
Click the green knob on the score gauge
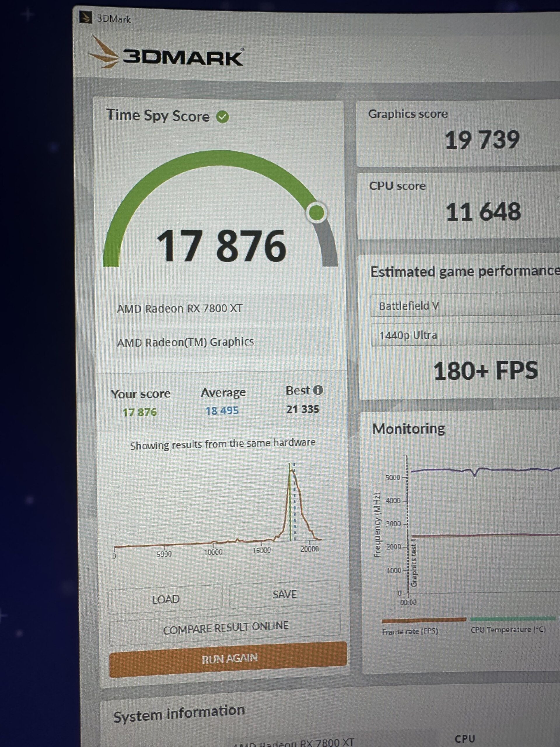pyautogui.click(x=316, y=212)
